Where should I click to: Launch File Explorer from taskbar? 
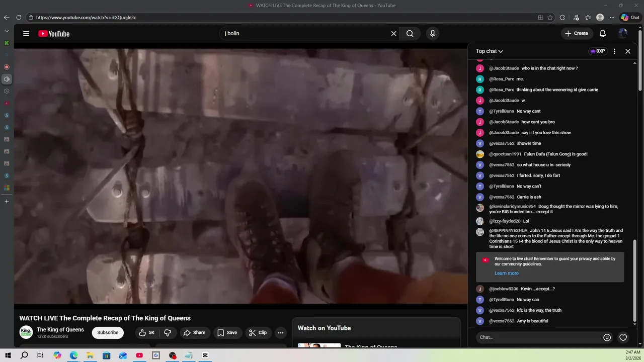(x=90, y=355)
